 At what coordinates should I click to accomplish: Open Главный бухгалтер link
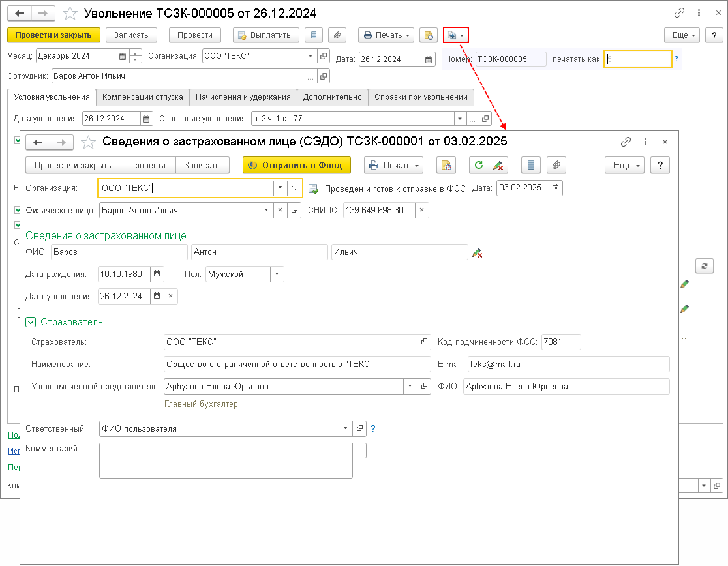coord(201,404)
